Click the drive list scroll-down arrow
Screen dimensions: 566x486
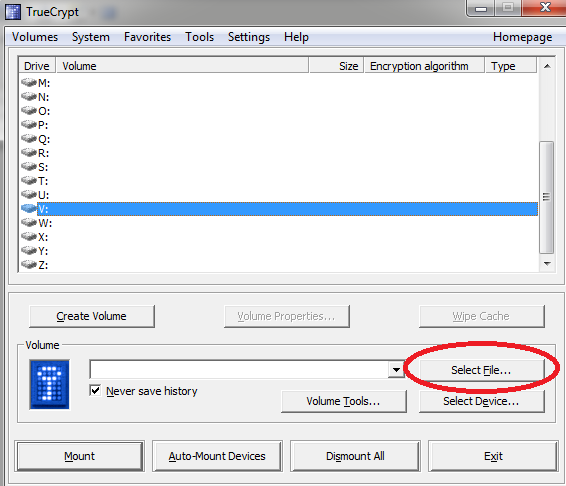pos(547,264)
